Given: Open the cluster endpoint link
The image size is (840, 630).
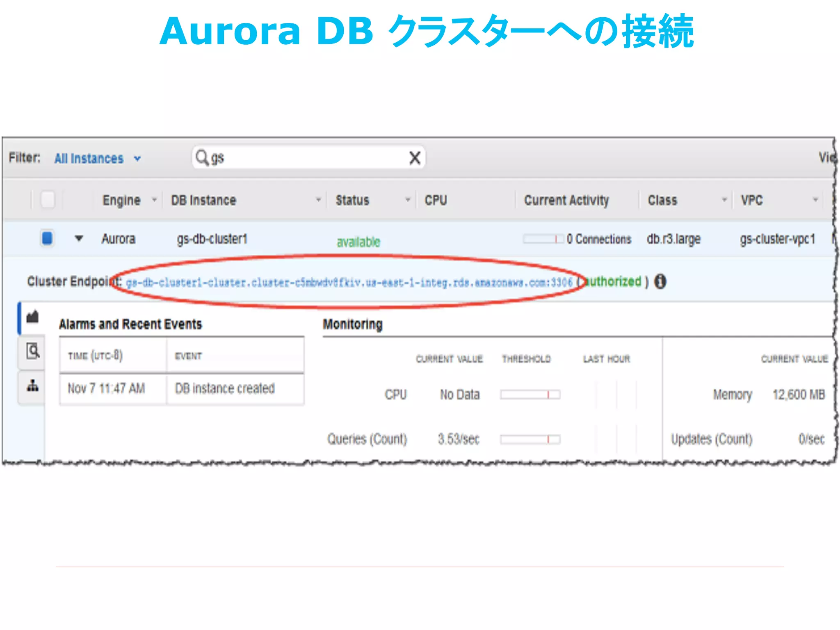Looking at the screenshot, I should [x=349, y=283].
